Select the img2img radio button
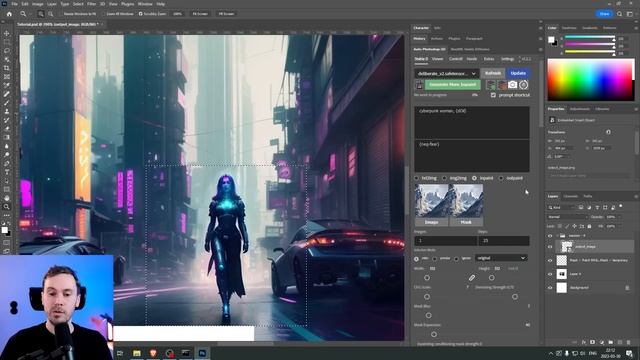This screenshot has height=360, width=640. pyautogui.click(x=444, y=178)
